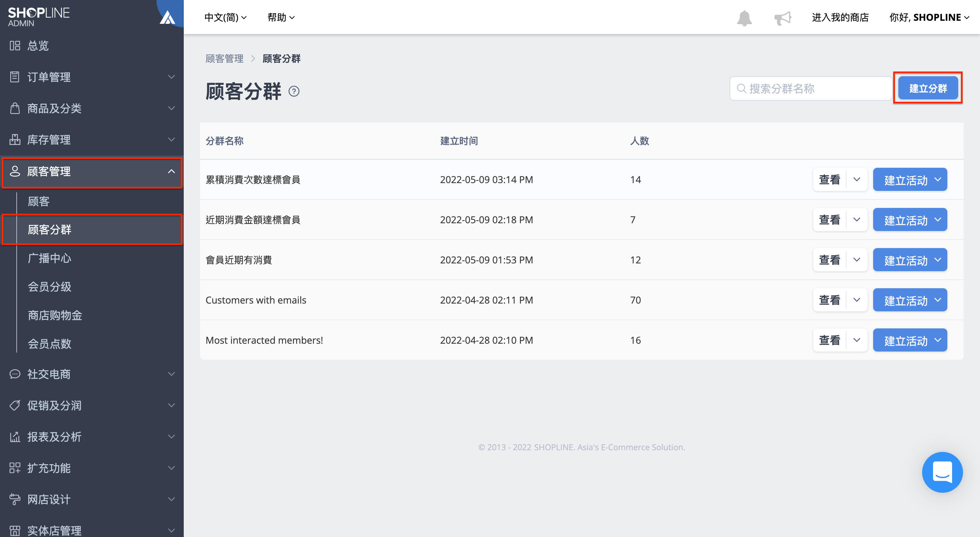This screenshot has width=980, height=537.
Task: Open the blue chat support bubble
Action: pyautogui.click(x=942, y=472)
